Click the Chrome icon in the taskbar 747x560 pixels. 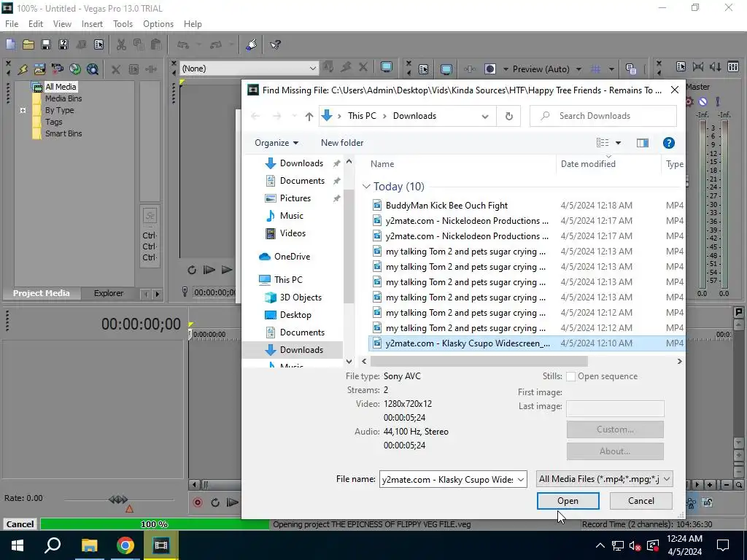point(125,545)
